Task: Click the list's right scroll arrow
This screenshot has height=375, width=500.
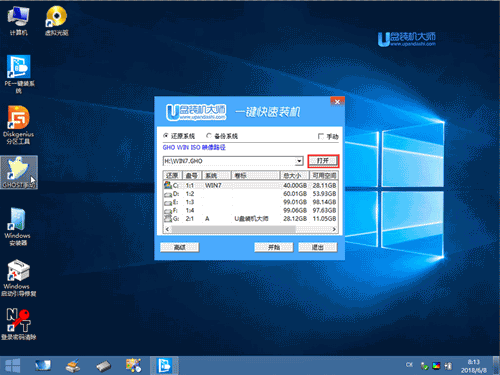Action: [334, 229]
